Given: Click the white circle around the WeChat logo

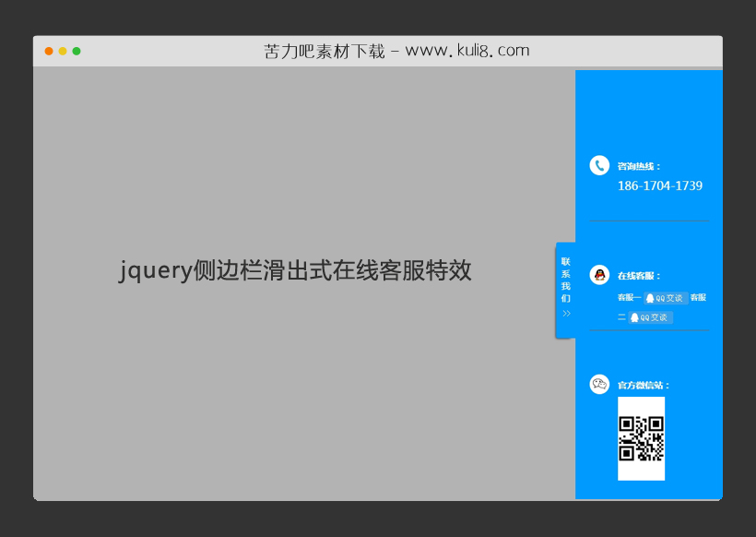Looking at the screenshot, I should tap(599, 385).
